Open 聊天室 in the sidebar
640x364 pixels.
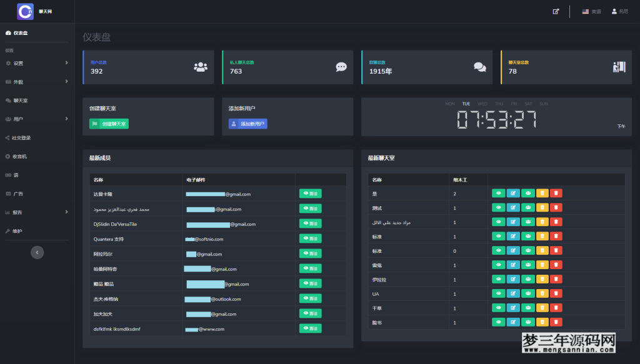tap(21, 101)
